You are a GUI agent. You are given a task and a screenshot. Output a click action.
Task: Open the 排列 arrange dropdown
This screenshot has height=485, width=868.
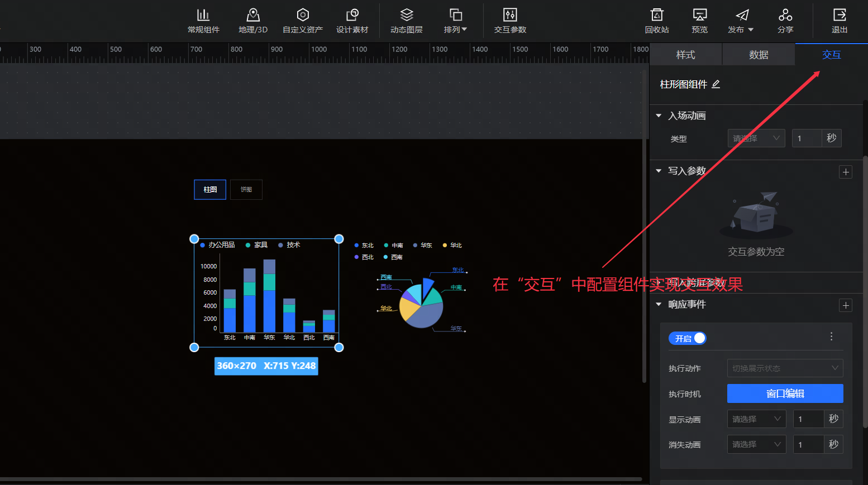[455, 21]
